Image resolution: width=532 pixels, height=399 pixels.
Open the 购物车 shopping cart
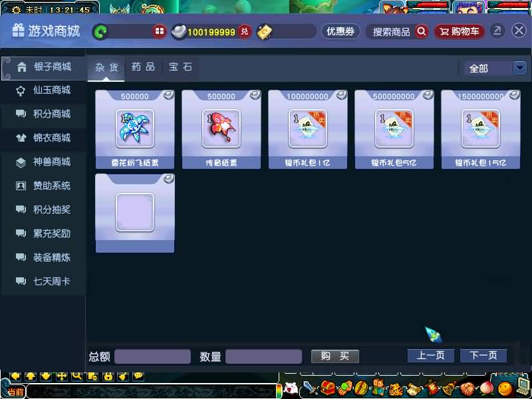(x=460, y=31)
